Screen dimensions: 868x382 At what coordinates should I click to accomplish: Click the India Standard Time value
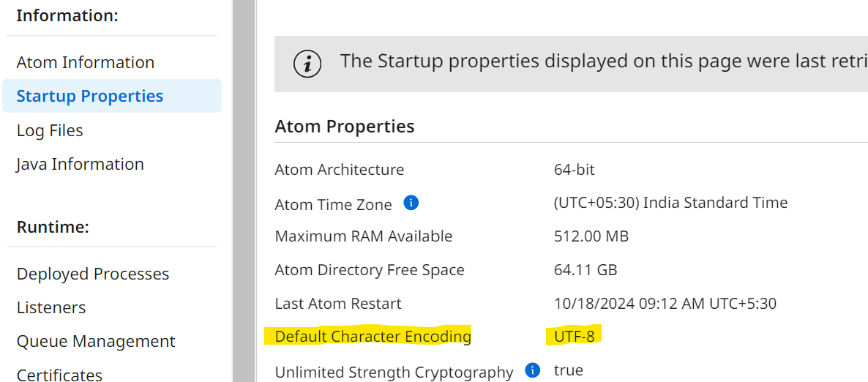pos(670,203)
